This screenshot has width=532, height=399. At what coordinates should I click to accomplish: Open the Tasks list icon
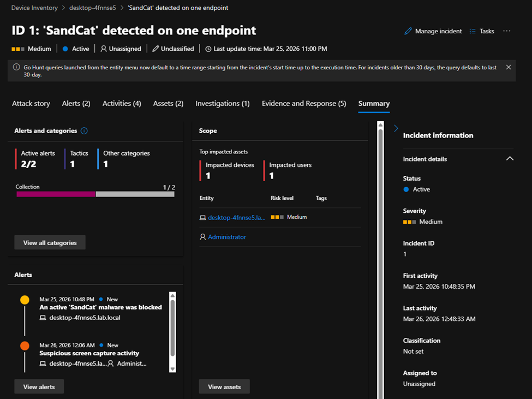coord(473,31)
